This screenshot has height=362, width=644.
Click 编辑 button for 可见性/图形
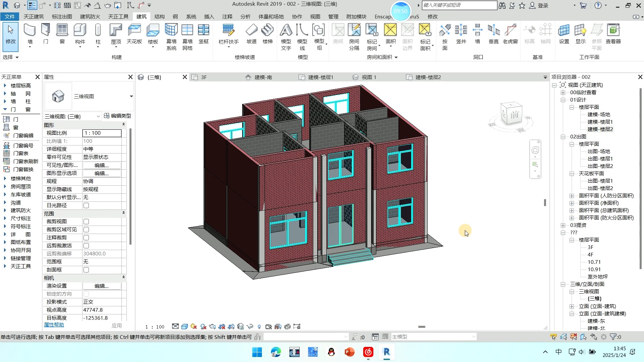pos(102,165)
